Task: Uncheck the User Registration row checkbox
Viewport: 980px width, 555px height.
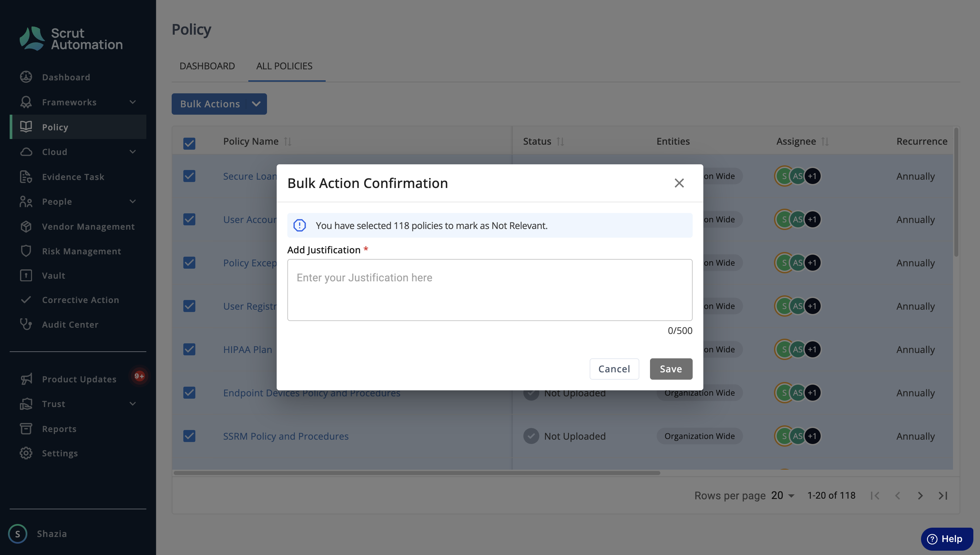Action: coord(189,306)
